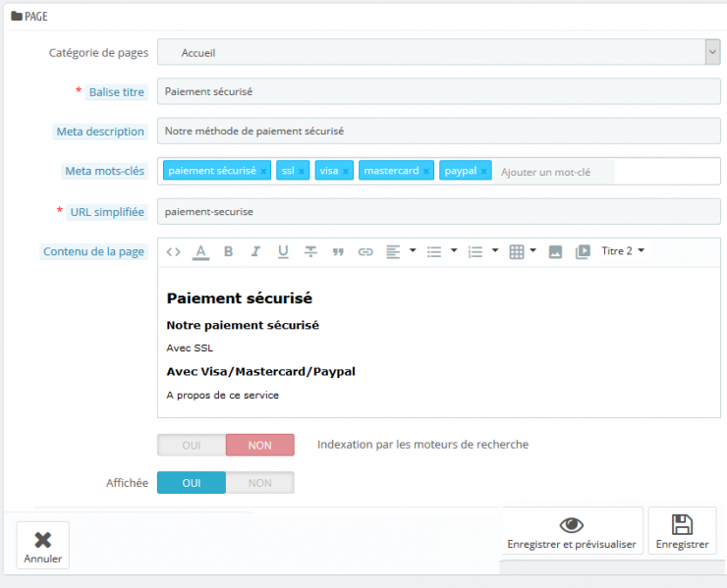This screenshot has height=588, width=727.
Task: Focus the 'Ajouter un mot-clé' input
Action: click(554, 173)
